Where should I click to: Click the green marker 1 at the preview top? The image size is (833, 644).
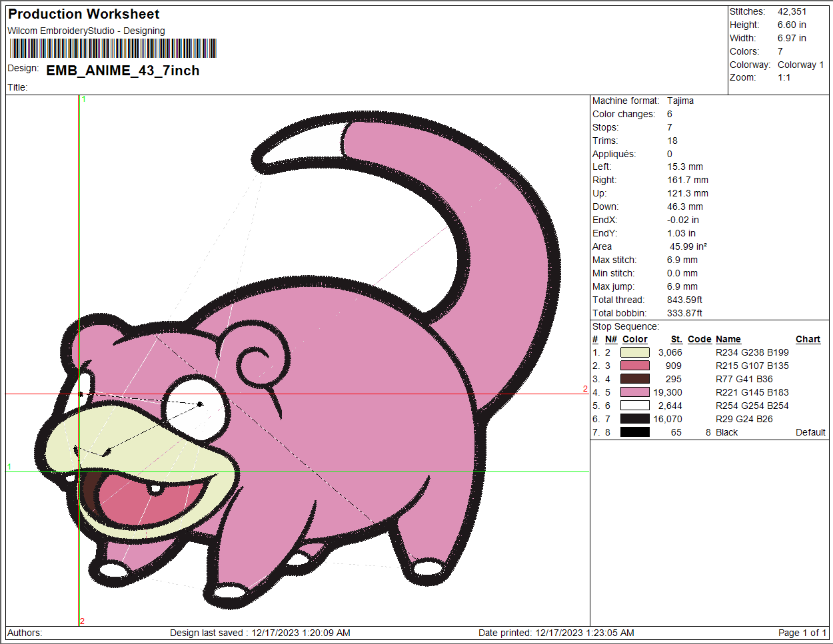(x=84, y=99)
